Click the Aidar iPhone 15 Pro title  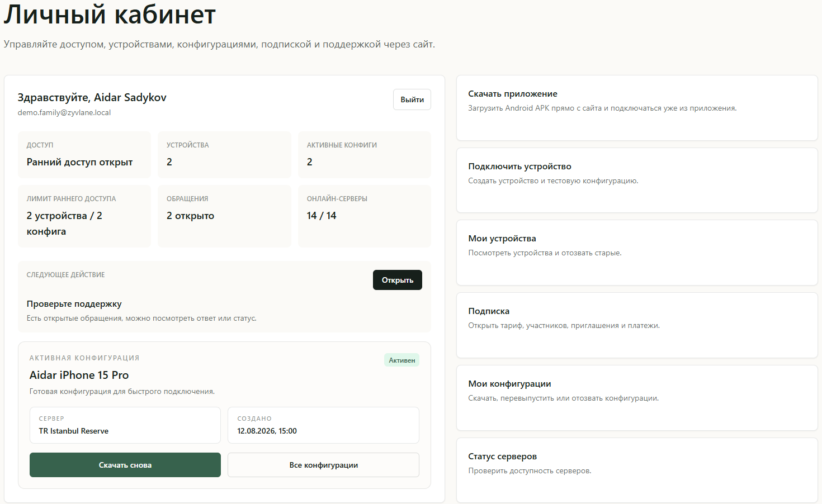click(79, 375)
